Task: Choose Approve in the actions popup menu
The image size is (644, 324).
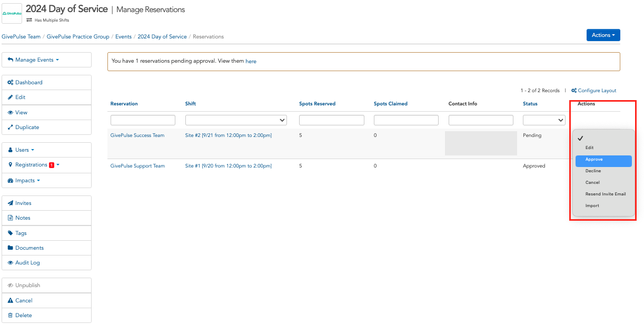Action: 603,161
